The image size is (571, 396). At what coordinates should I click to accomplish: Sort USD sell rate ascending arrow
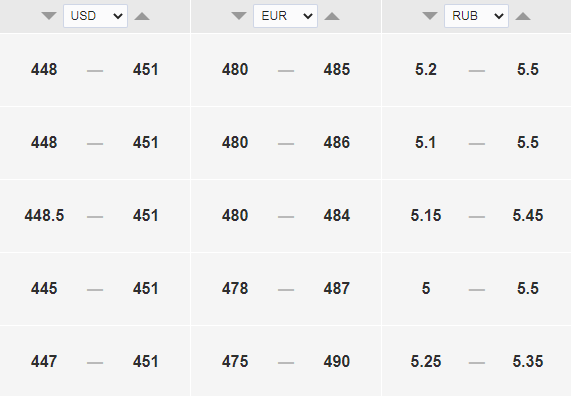[142, 16]
